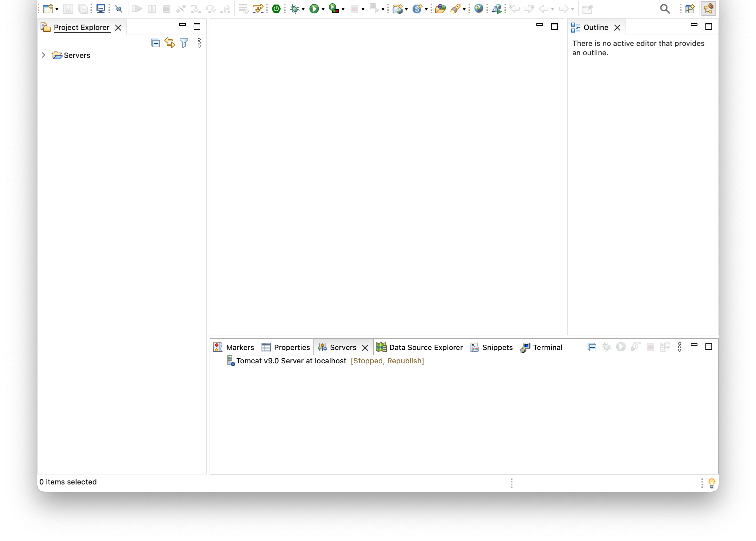Click the Step Return icon
Image resolution: width=756 pixels, height=541 pixels.
pyautogui.click(x=226, y=9)
